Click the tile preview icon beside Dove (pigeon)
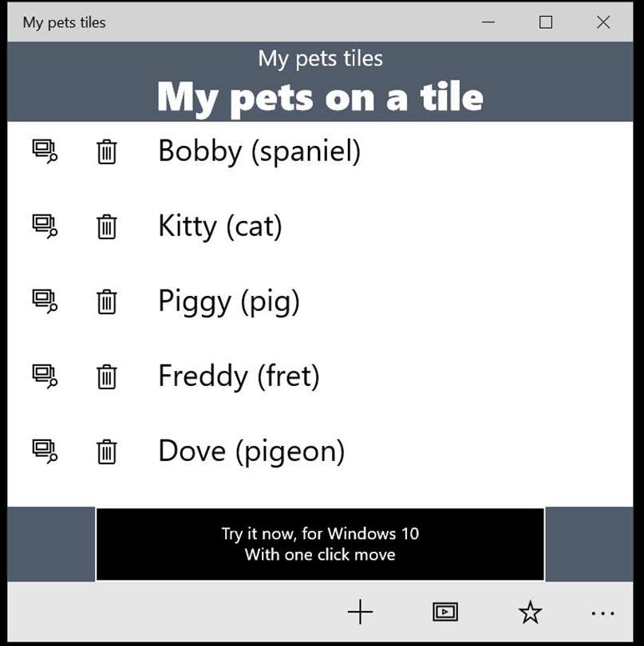Image resolution: width=644 pixels, height=646 pixels. pyautogui.click(x=45, y=451)
